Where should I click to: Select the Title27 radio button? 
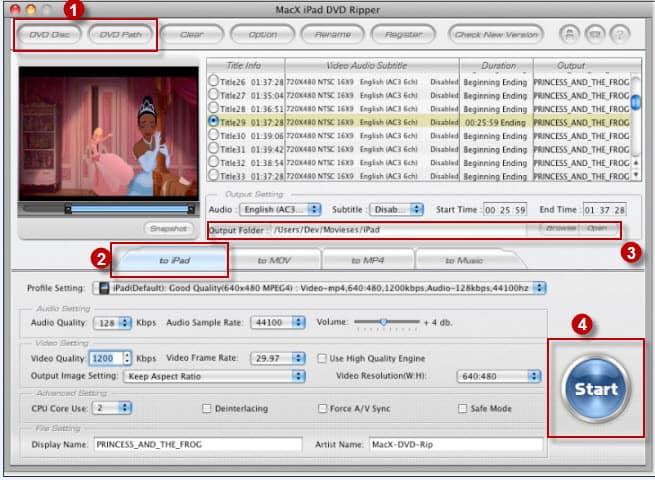(x=213, y=94)
